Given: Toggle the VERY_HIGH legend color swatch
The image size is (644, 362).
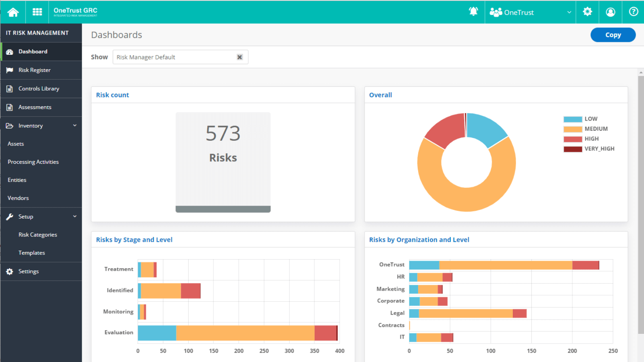Looking at the screenshot, I should (x=573, y=149).
